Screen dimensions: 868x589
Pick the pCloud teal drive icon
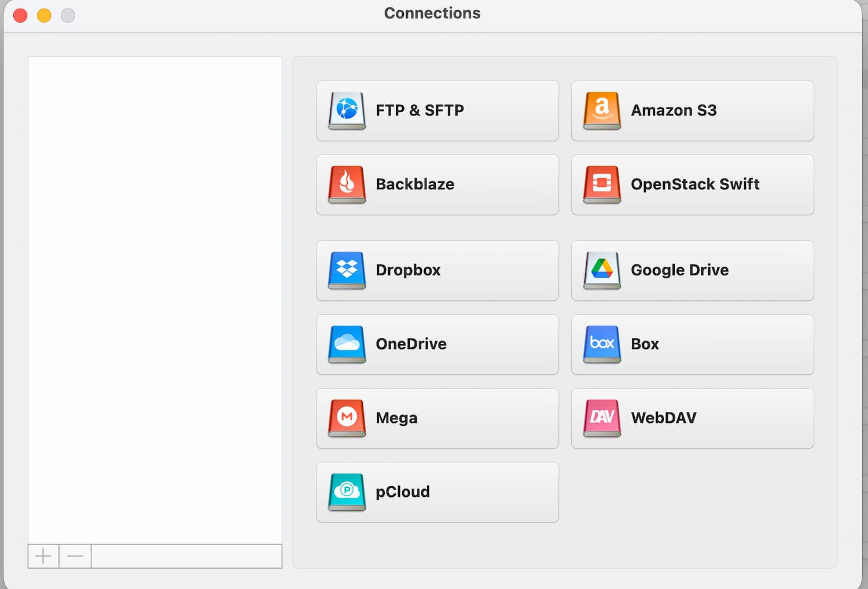[347, 492]
